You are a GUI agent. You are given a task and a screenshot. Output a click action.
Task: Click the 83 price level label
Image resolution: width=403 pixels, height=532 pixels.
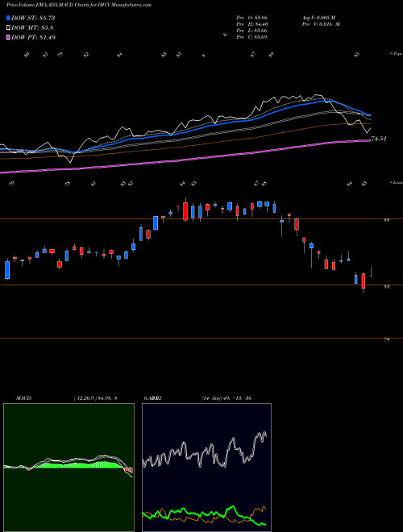click(386, 287)
